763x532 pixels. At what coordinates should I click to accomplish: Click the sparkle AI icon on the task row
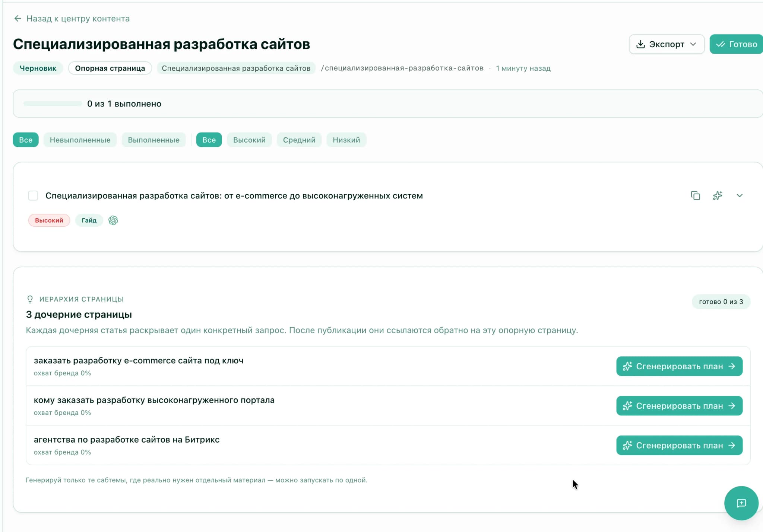(x=718, y=195)
